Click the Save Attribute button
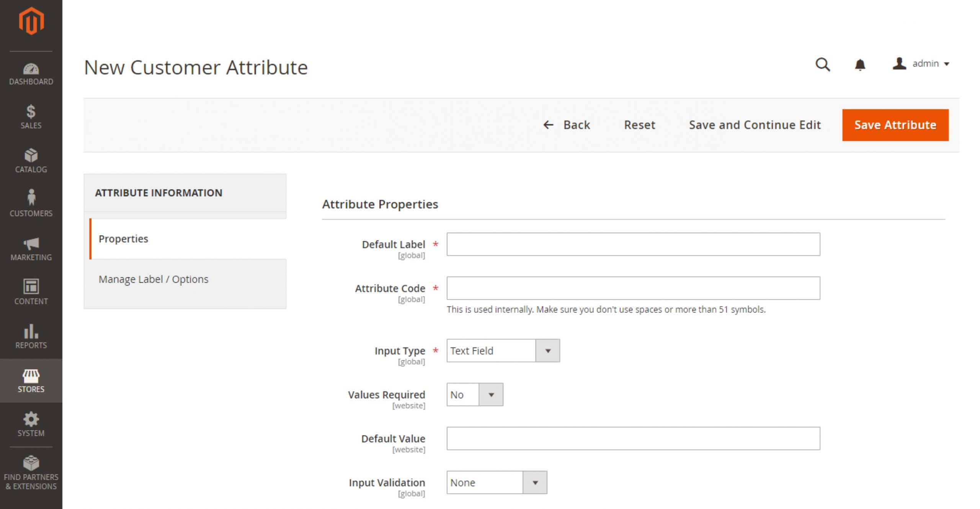The image size is (980, 509). (895, 125)
